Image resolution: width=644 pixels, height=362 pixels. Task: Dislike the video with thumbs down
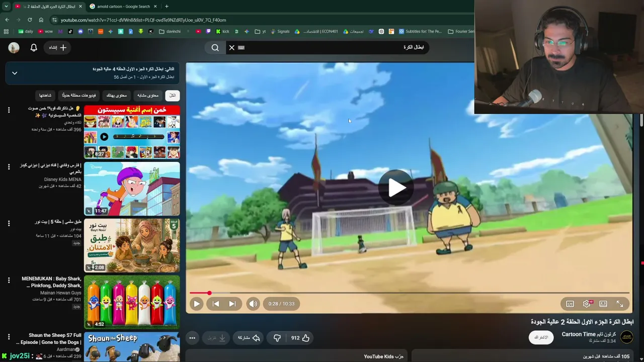[277, 338]
